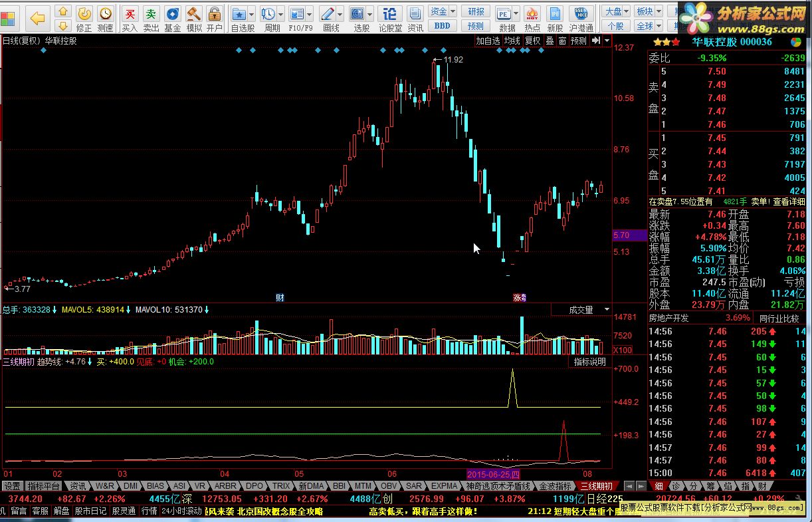Click the BBD button
Viewport: 812px width, 522px height.
[x=443, y=26]
